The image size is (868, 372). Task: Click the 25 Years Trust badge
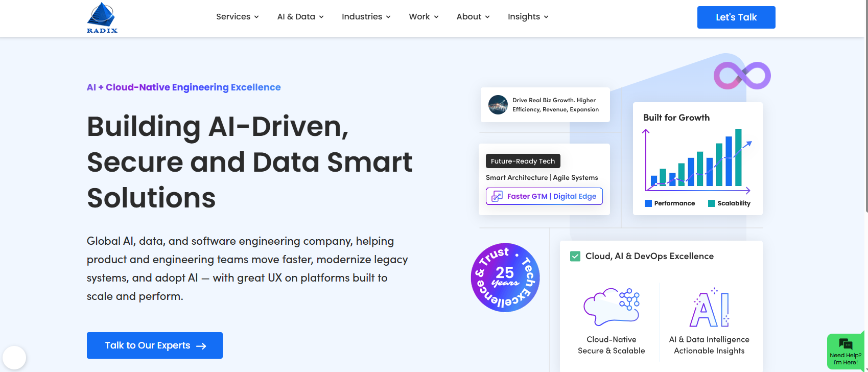(x=505, y=277)
